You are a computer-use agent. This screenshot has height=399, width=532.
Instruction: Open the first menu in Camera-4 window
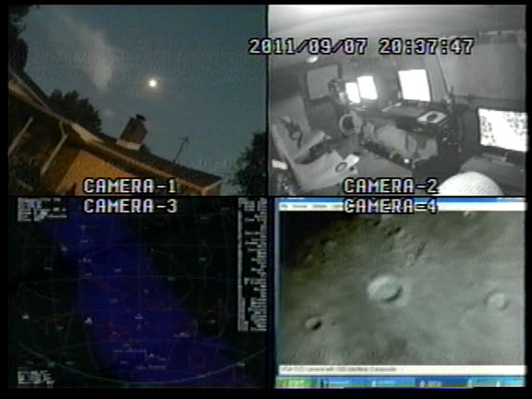(285, 206)
